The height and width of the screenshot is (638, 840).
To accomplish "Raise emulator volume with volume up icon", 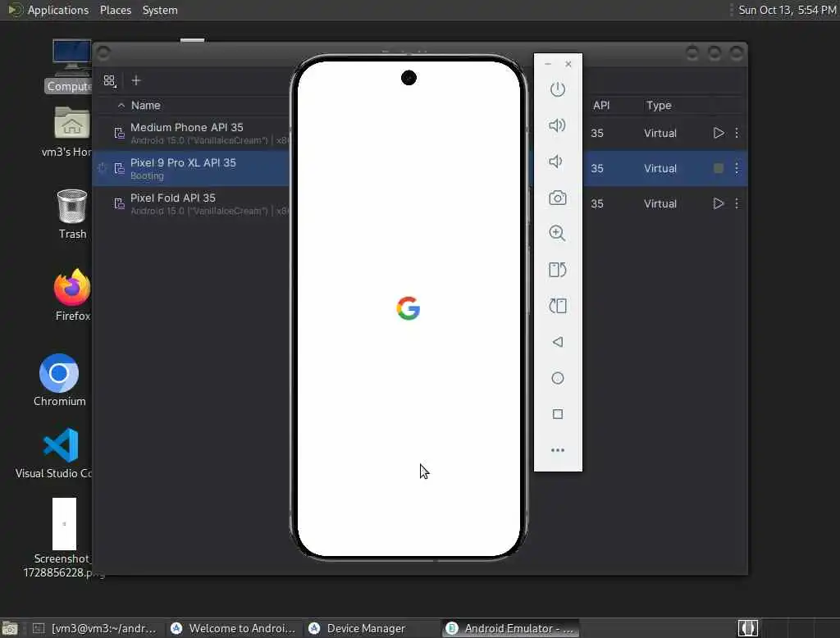I will [557, 125].
